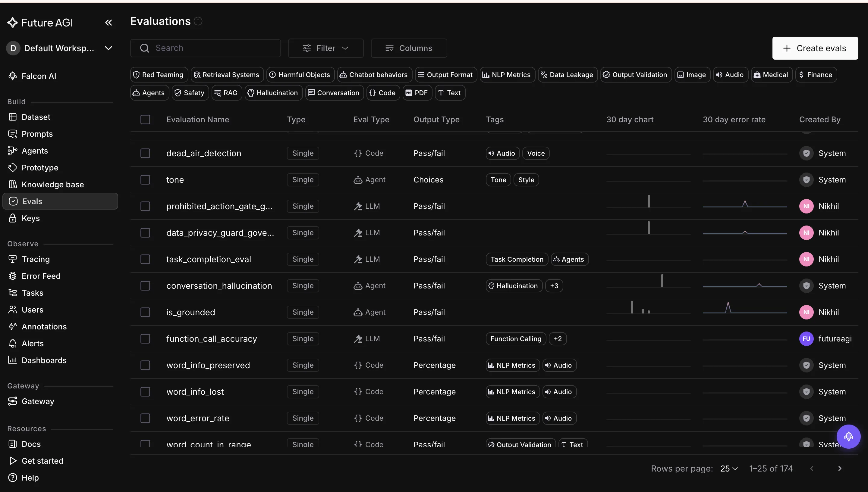Open the Evals page in sidebar
This screenshot has height=492, width=868.
pyautogui.click(x=60, y=201)
